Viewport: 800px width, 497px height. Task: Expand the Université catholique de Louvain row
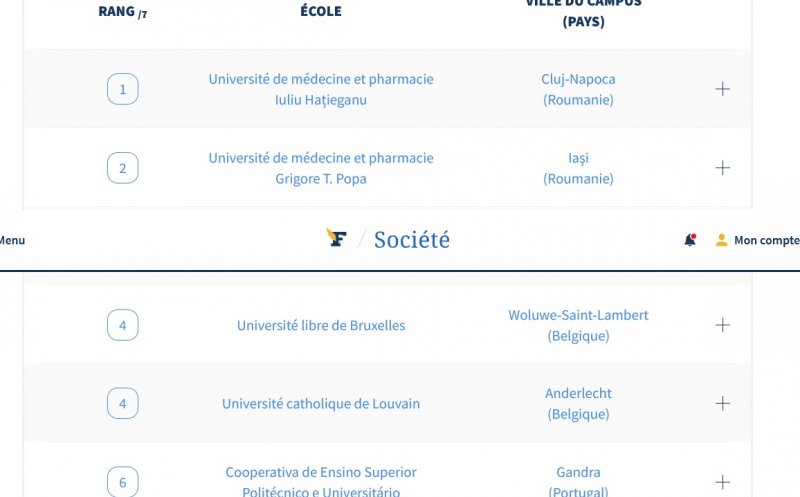pos(723,404)
